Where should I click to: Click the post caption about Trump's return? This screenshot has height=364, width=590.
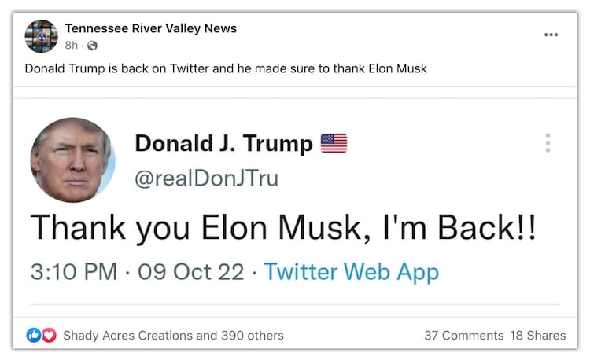(x=226, y=68)
